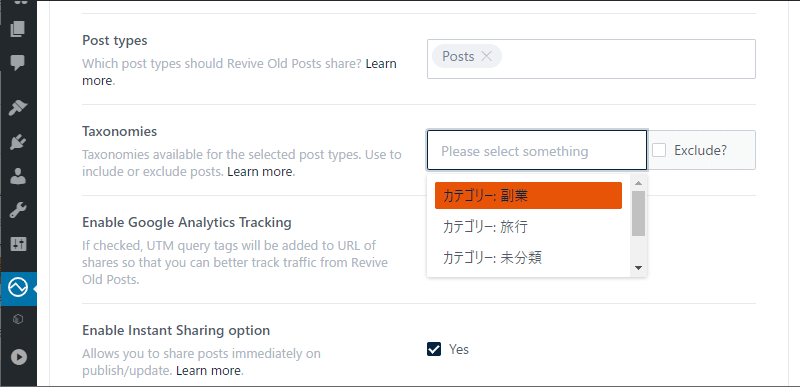Select カテゴリー: 副業 from dropdown
Image resolution: width=800 pixels, height=387 pixels.
(x=528, y=196)
